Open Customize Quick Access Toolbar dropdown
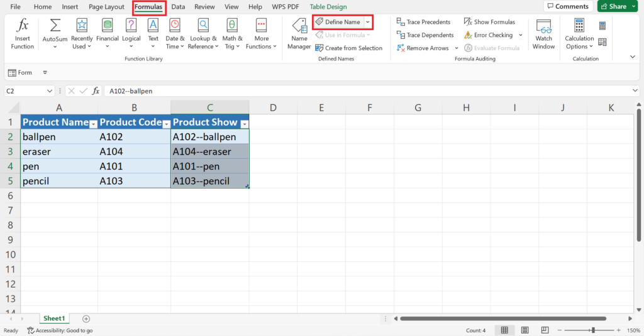This screenshot has width=644, height=336. pyautogui.click(x=45, y=73)
